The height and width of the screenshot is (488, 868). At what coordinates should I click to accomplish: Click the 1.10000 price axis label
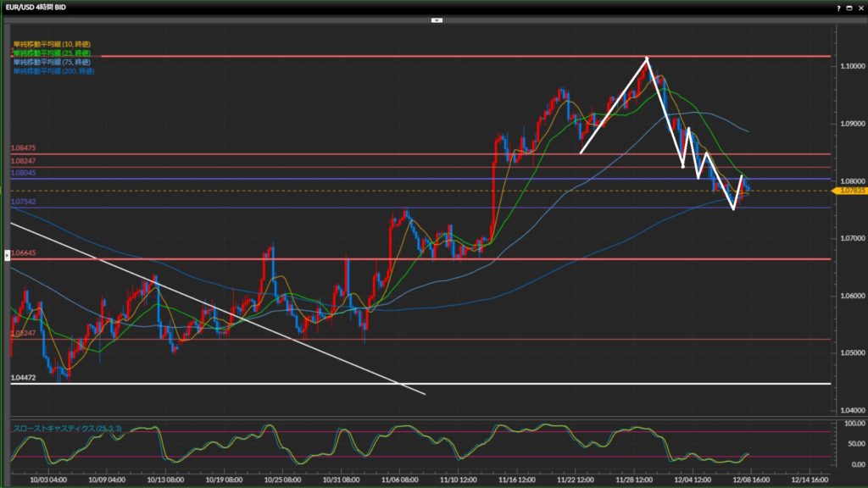click(852, 67)
